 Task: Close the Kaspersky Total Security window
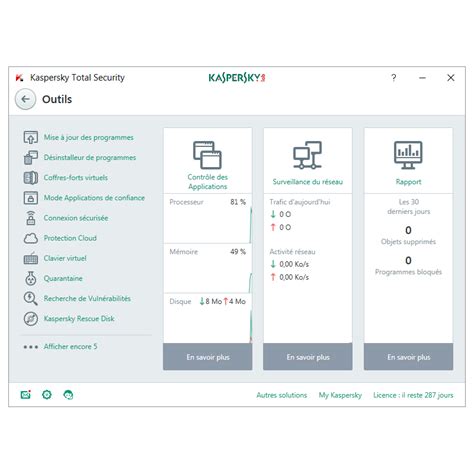click(x=451, y=78)
